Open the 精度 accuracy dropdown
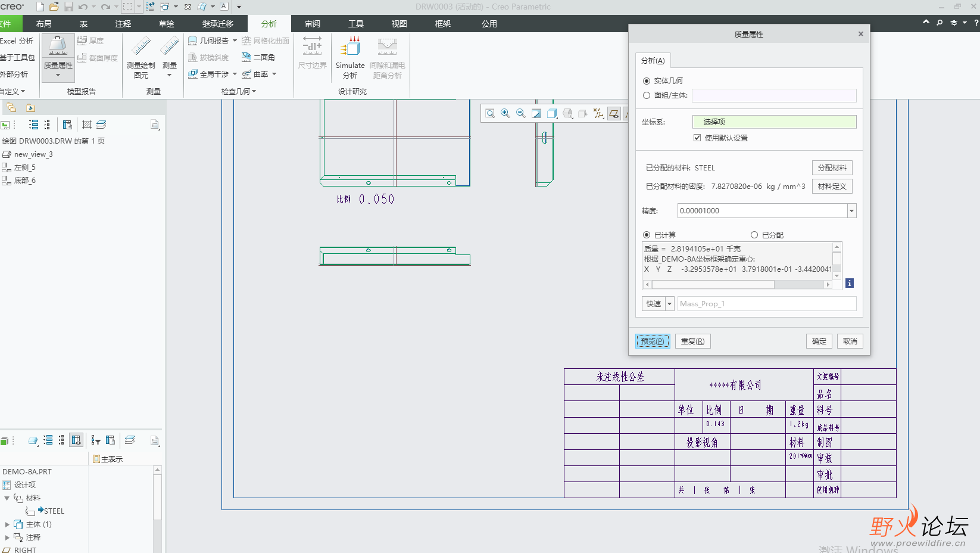The image size is (980, 553). pyautogui.click(x=851, y=210)
